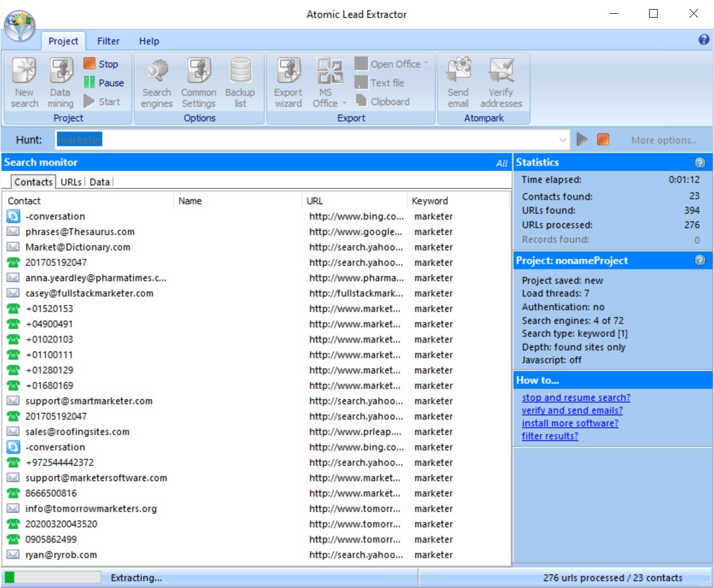This screenshot has height=588, width=714.
Task: Select the Project ribbon tab
Action: [63, 41]
